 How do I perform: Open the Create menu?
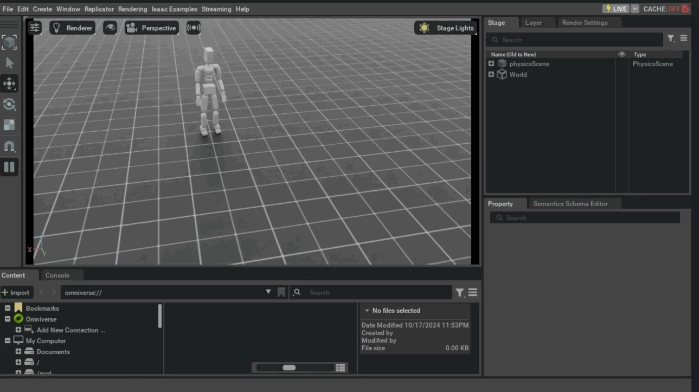click(42, 9)
